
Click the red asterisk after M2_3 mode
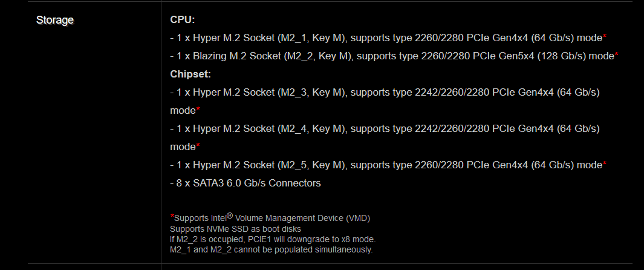tap(198, 110)
